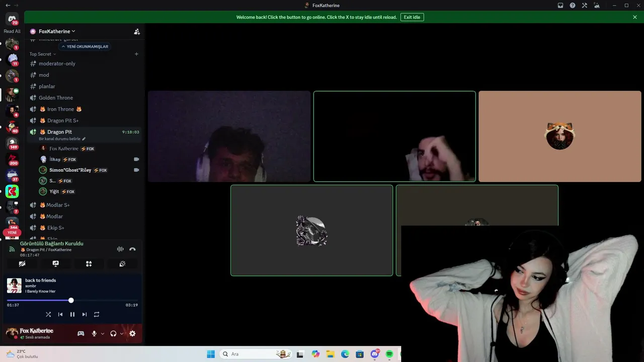Open the tools icon in title bar
The width and height of the screenshot is (644, 362).
[585, 6]
